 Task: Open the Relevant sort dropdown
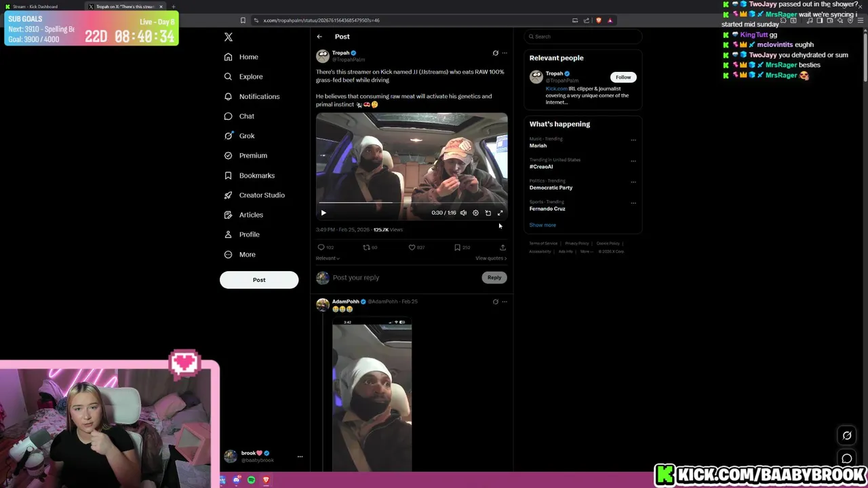click(x=328, y=258)
